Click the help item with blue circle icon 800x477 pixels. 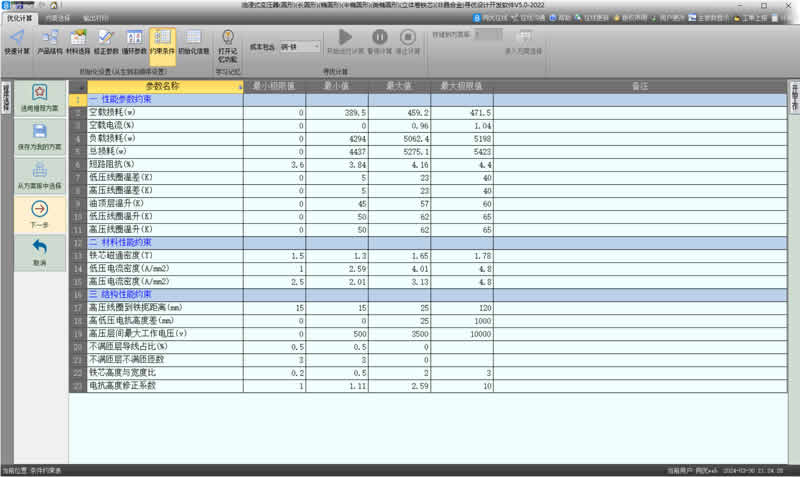click(x=560, y=18)
